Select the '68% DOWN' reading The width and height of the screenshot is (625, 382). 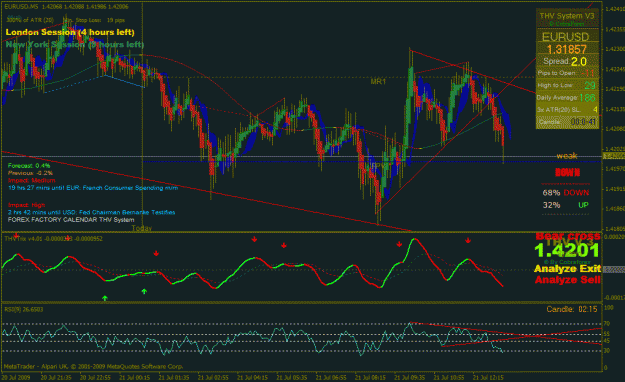(x=566, y=193)
